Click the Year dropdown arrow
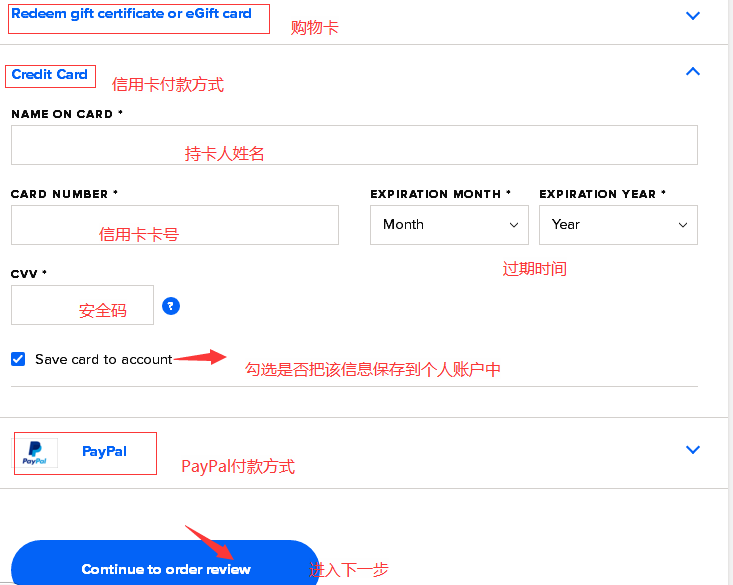733x585 pixels. pyautogui.click(x=683, y=225)
